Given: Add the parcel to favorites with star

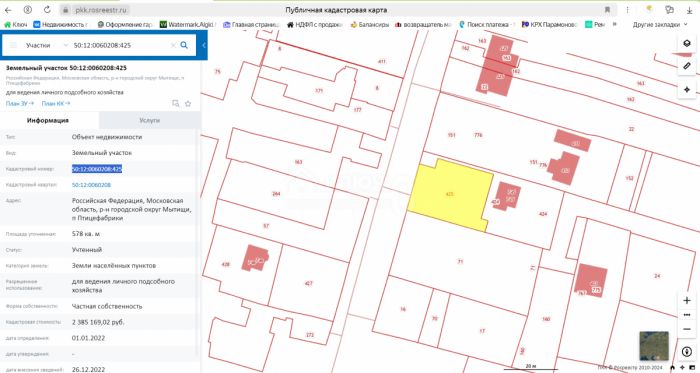Looking at the screenshot, I should pyautogui.click(x=188, y=104).
